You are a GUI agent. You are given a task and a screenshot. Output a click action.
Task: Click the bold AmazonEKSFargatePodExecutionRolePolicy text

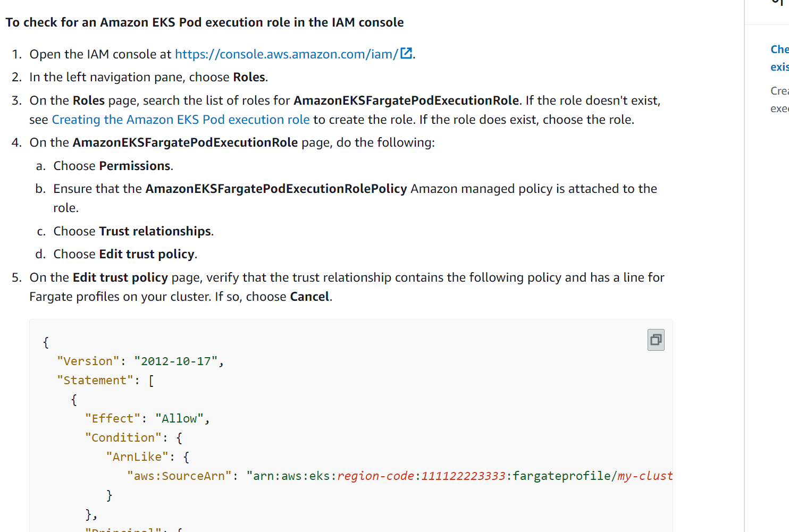point(276,189)
